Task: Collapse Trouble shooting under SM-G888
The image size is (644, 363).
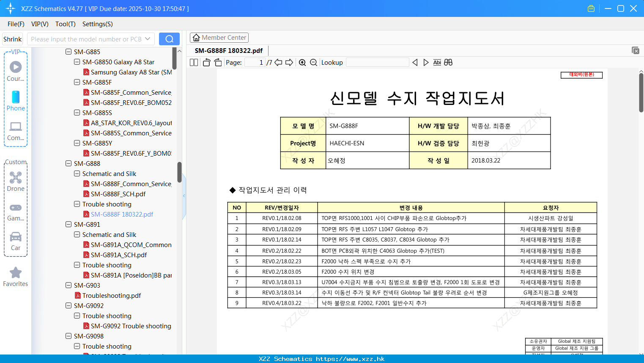Action: [x=77, y=204]
